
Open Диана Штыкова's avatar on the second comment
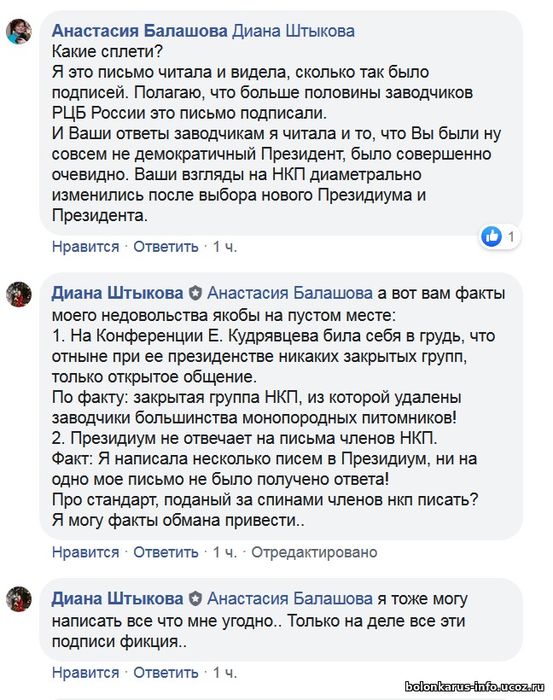(19, 294)
